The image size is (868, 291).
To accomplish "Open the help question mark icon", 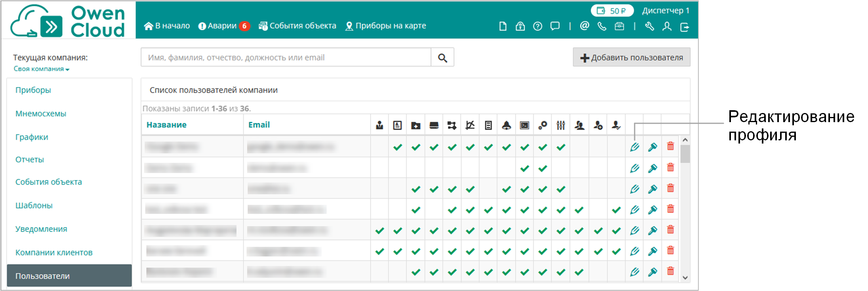I will 538,27.
